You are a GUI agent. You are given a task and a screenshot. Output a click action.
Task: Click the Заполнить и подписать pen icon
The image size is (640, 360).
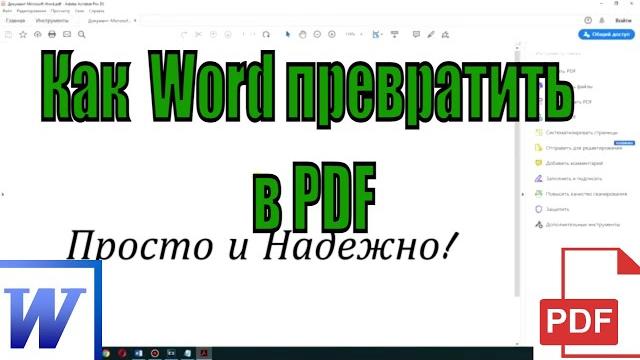coord(539,178)
